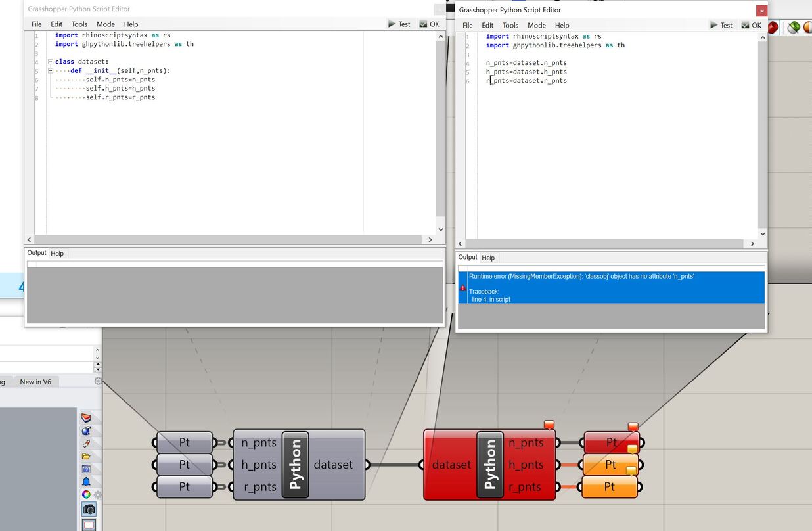Click right arrow of left editor horizontal scrollbar
The height and width of the screenshot is (531, 812).
(x=430, y=240)
